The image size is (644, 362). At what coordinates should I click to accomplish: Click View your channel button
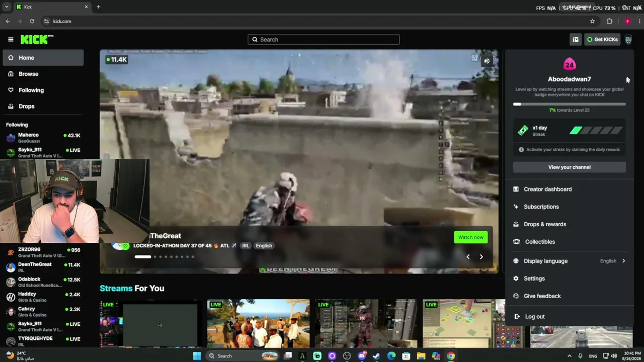tap(570, 167)
